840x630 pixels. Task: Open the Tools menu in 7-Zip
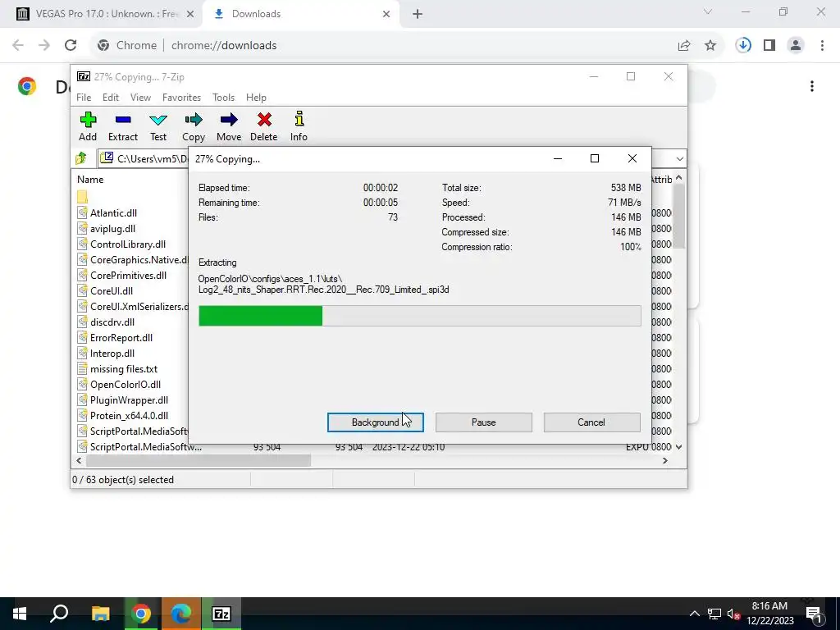point(223,98)
